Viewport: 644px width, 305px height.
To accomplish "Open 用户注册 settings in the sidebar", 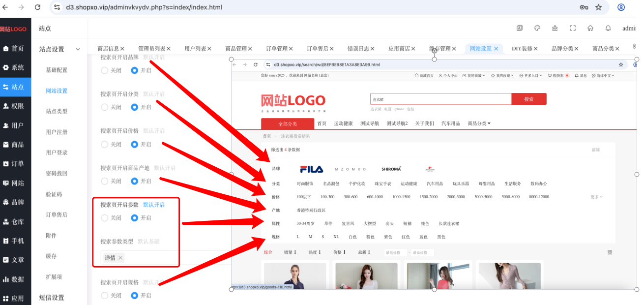I will [x=57, y=132].
